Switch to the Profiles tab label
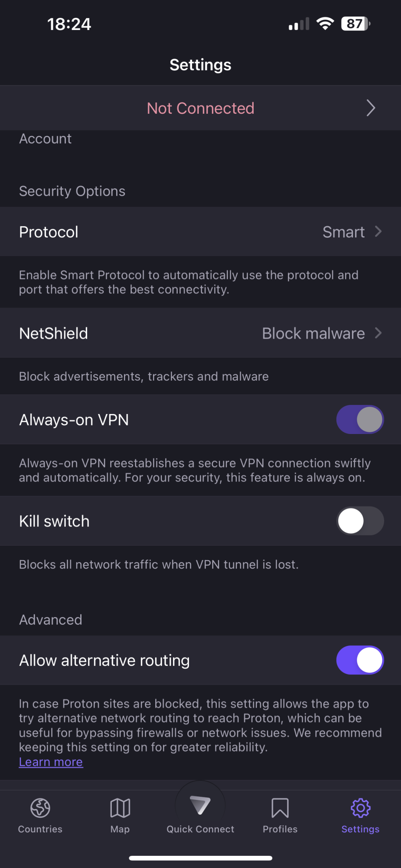This screenshot has height=868, width=401. [x=280, y=829]
